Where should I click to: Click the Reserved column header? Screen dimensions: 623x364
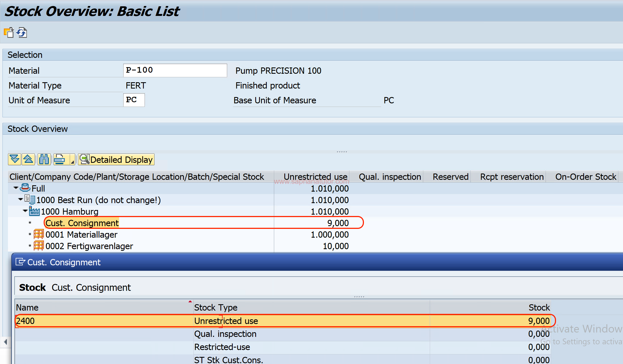point(447,177)
